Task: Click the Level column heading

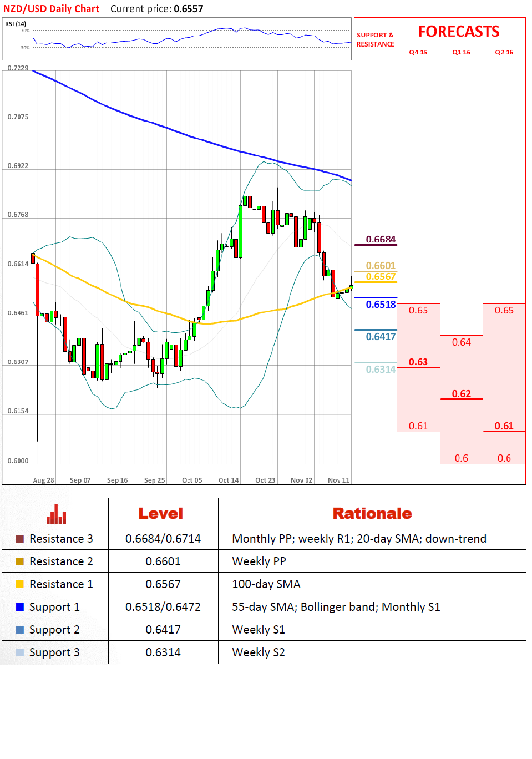Action: pyautogui.click(x=161, y=514)
